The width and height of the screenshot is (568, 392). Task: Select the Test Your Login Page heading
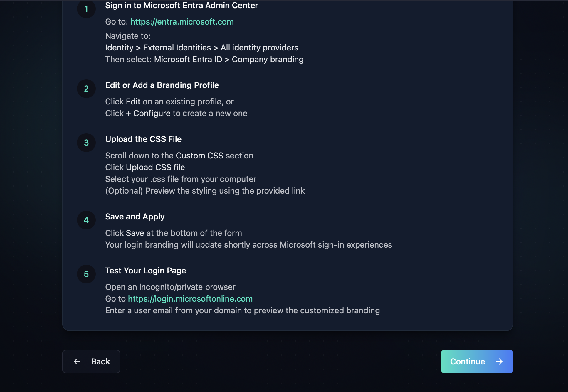point(145,270)
